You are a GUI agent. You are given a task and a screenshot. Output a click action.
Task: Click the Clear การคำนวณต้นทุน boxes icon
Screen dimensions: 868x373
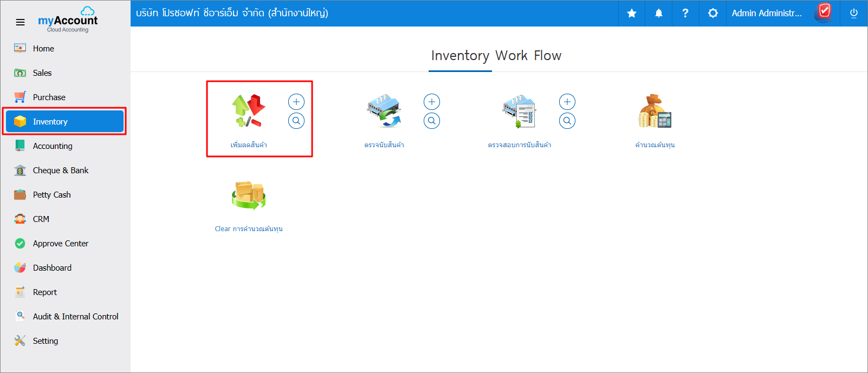click(249, 195)
